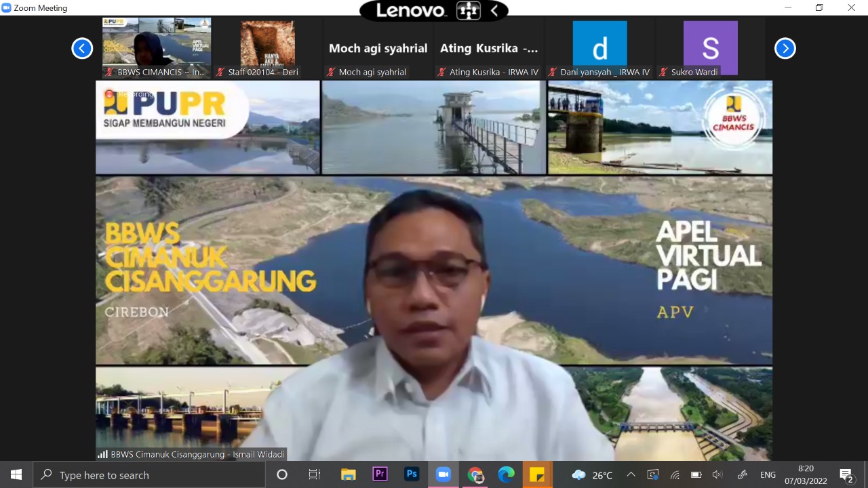The height and width of the screenshot is (488, 868).
Task: Click Moch agi syahrial's muted microphone icon
Action: (x=331, y=72)
